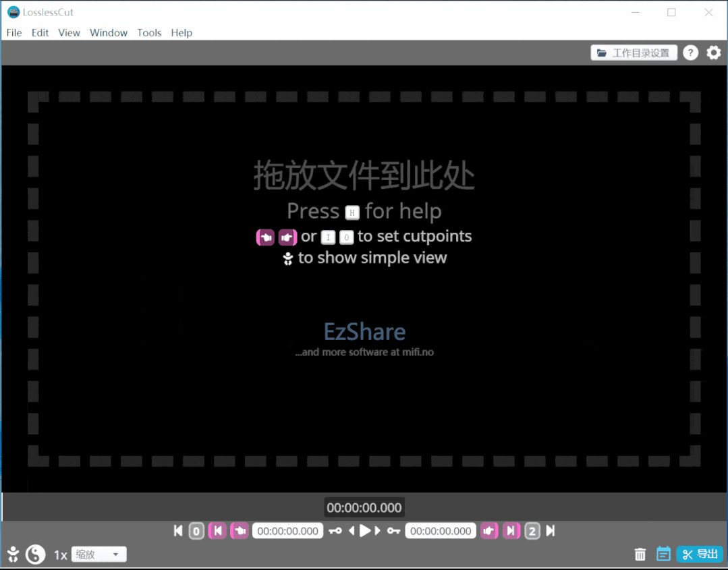Click the trash delete source icon
Viewport: 728px width, 570px height.
tap(640, 554)
